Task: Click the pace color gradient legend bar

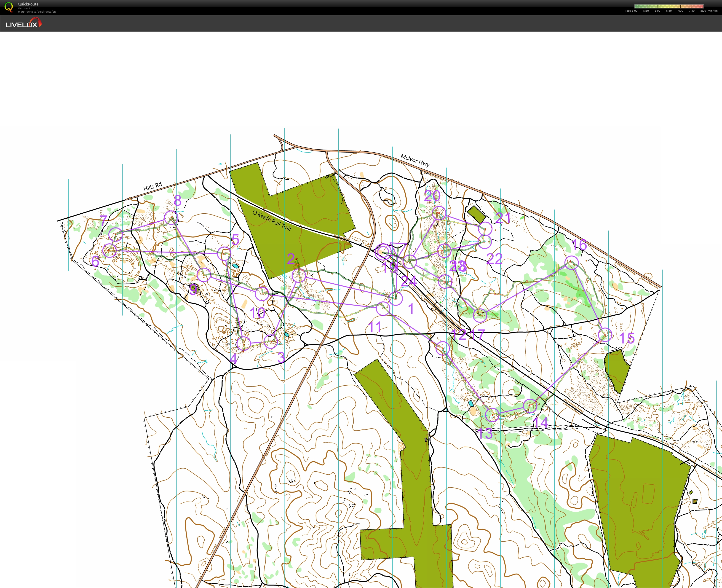Action: pyautogui.click(x=669, y=6)
